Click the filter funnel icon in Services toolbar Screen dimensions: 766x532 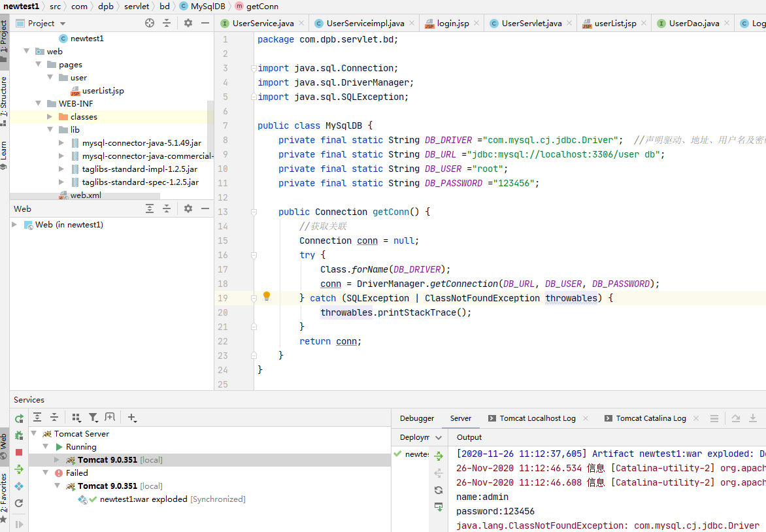[x=93, y=418]
